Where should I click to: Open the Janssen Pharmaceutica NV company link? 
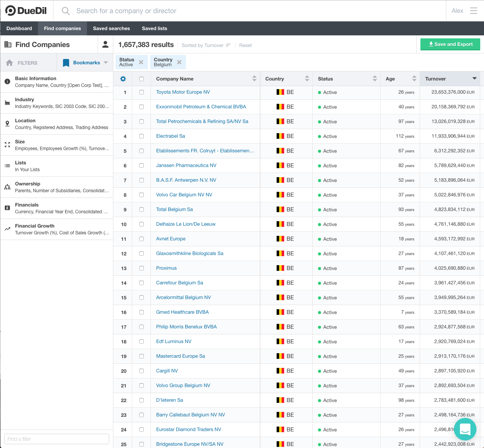click(186, 166)
